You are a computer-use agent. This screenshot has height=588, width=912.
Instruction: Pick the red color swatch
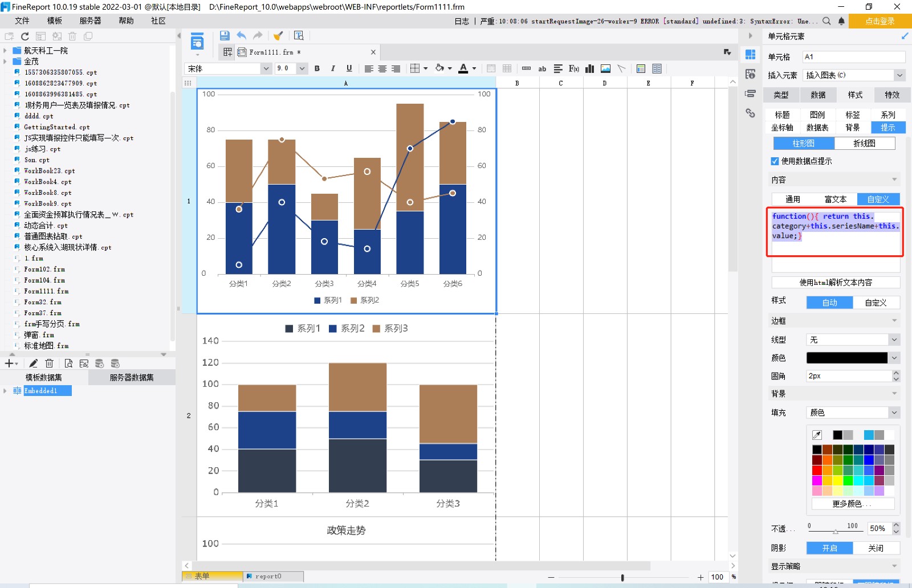pyautogui.click(x=817, y=471)
